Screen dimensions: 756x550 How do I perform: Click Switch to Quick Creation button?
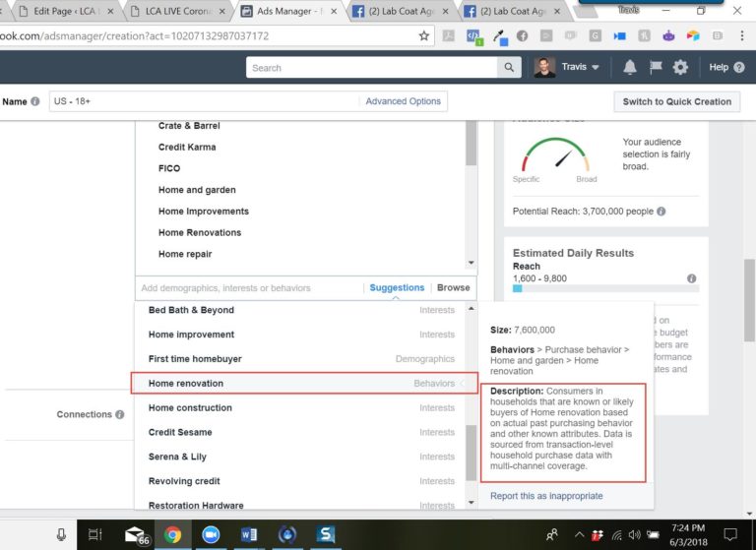click(677, 101)
